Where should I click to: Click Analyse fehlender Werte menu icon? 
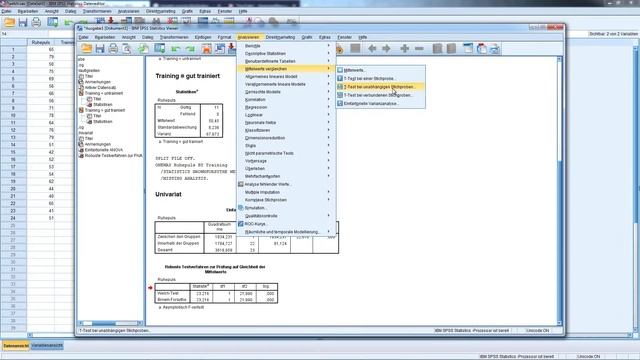tap(241, 184)
